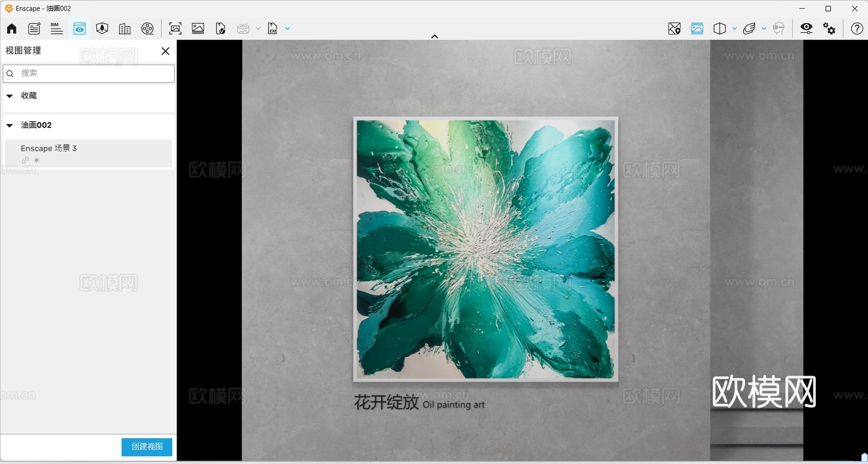Enable the VR headset icon
The width and height of the screenshot is (868, 464).
pos(779,28)
